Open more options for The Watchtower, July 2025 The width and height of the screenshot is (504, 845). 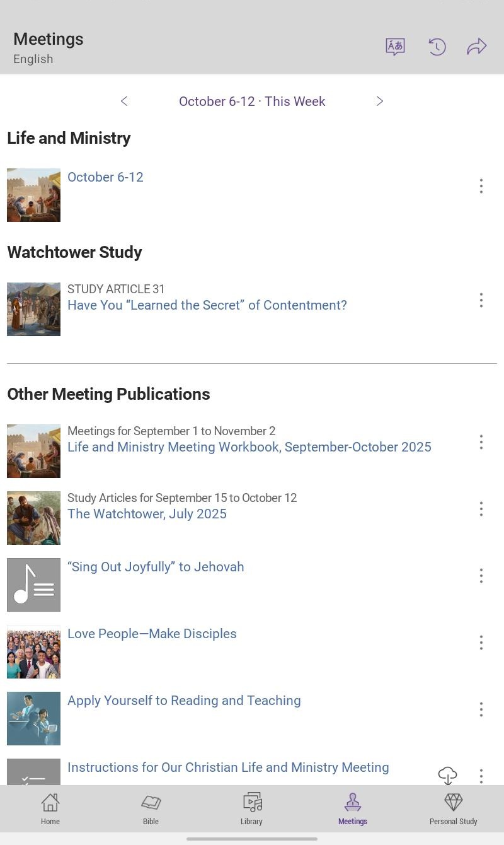coord(481,509)
